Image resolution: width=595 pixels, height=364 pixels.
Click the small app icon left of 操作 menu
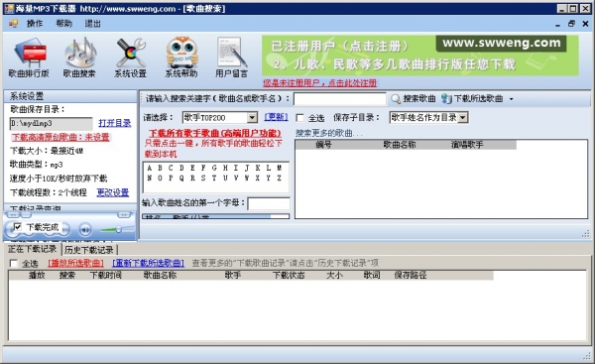13,24
